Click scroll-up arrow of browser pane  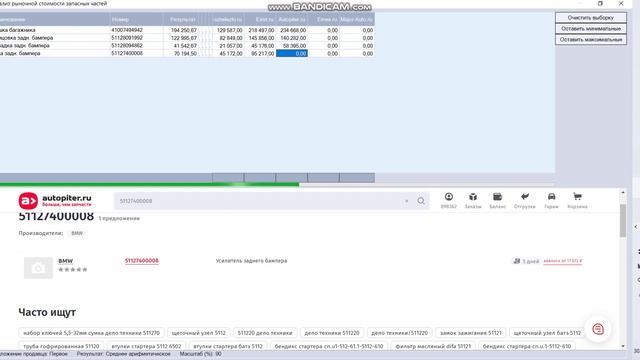pyautogui.click(x=623, y=192)
